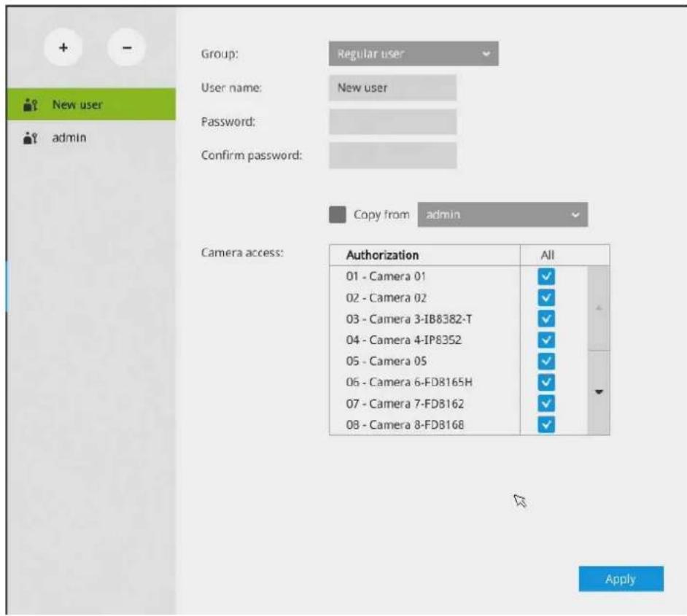Select admin in the user list
The height and width of the screenshot is (616, 687).
pyautogui.click(x=91, y=138)
